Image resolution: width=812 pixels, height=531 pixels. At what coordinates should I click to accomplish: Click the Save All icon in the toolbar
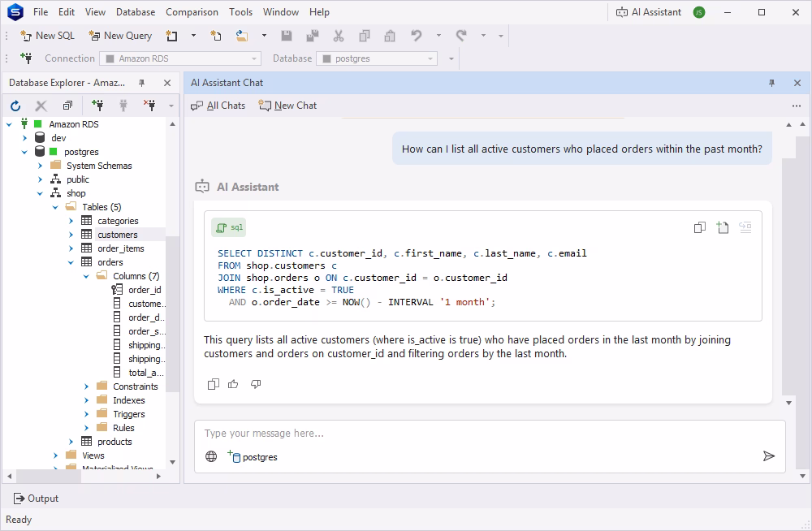[313, 36]
